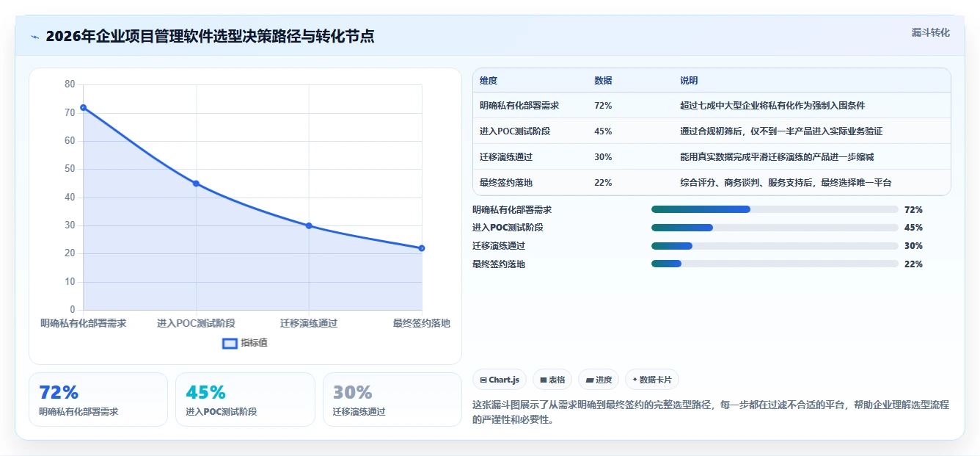Viewport: 980px width, 456px height.
Task: Click table cell 最终签约落地
Action: point(506,183)
